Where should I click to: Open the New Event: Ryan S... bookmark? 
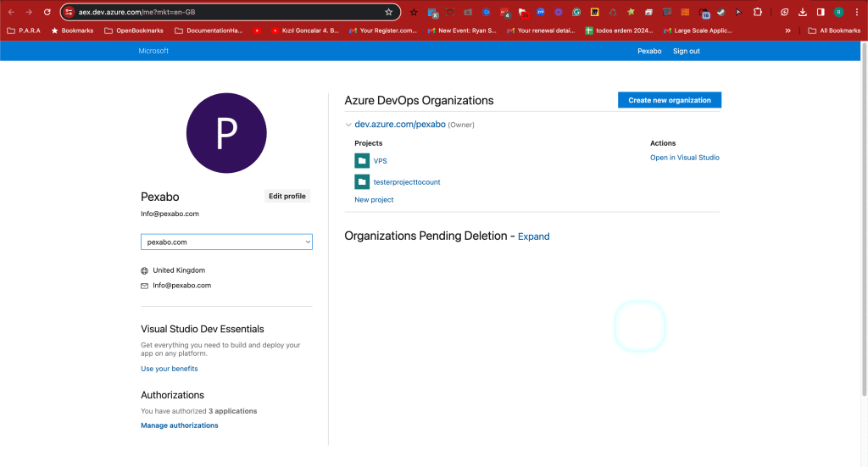[462, 31]
